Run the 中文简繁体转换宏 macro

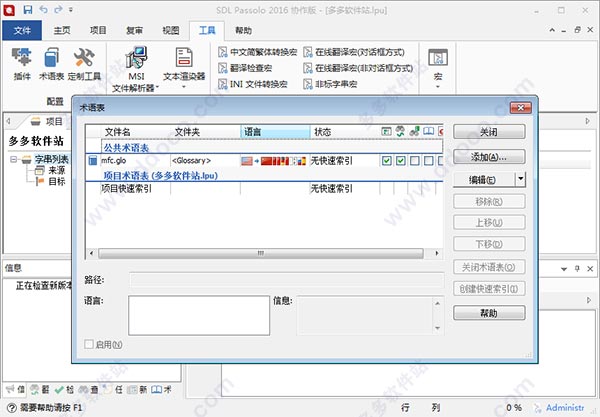click(x=257, y=52)
